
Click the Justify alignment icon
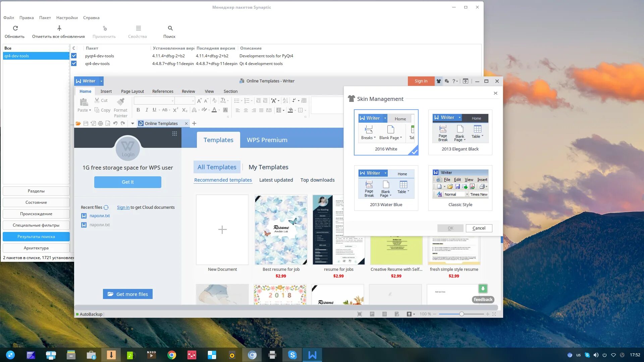pos(261,110)
